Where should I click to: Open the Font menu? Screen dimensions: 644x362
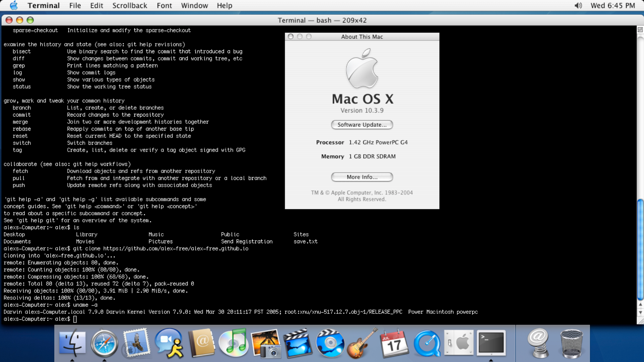(x=164, y=5)
